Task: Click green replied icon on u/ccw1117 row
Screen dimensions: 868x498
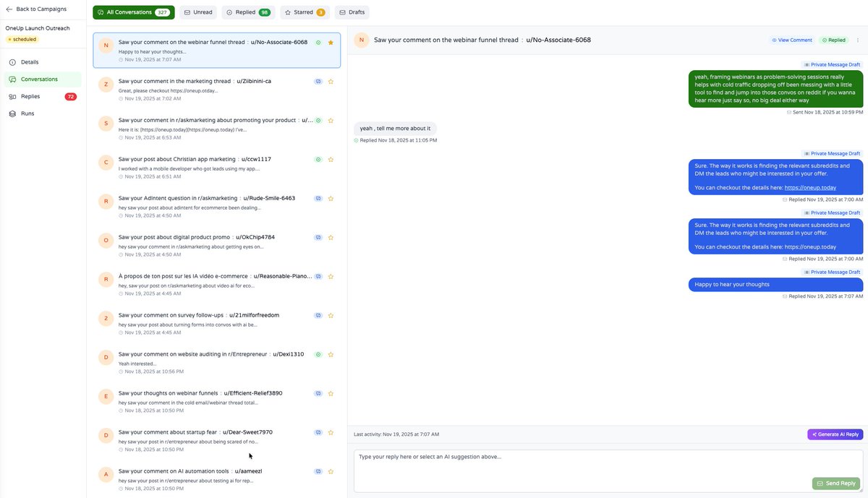Action: coord(318,159)
